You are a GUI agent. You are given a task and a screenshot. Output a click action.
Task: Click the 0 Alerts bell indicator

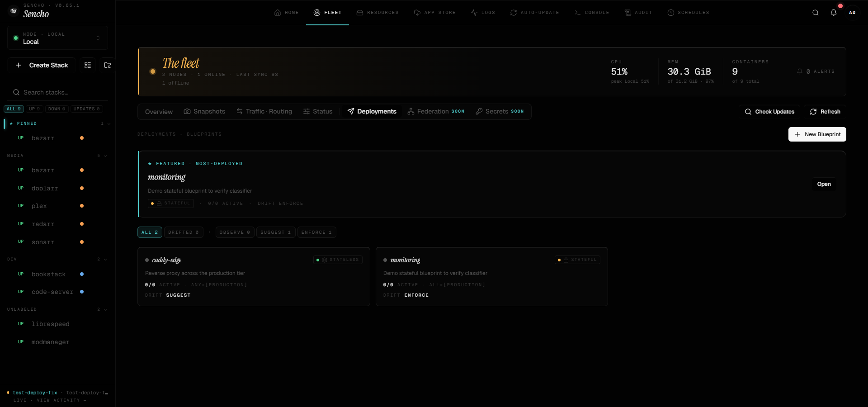click(816, 71)
